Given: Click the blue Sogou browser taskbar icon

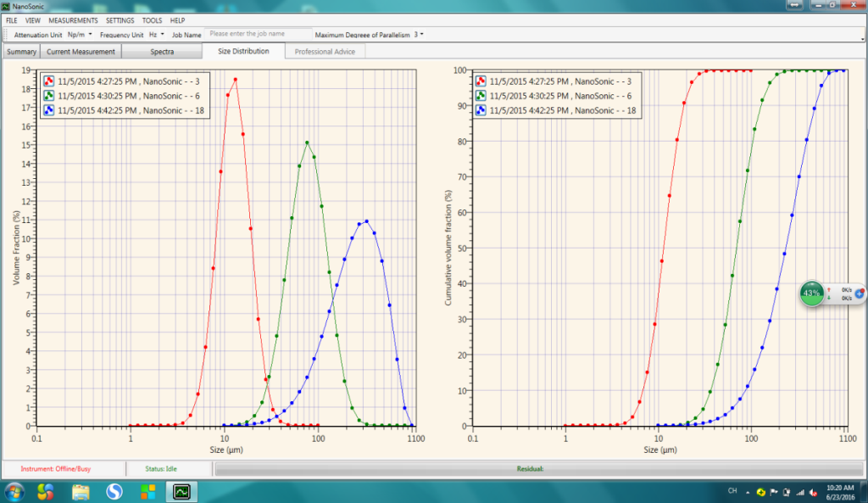Looking at the screenshot, I should tap(114, 491).
